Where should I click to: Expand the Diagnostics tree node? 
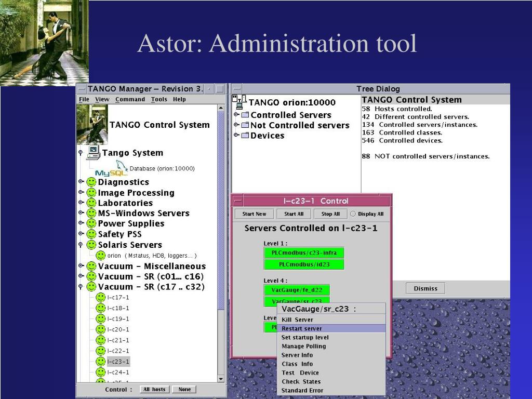click(81, 181)
